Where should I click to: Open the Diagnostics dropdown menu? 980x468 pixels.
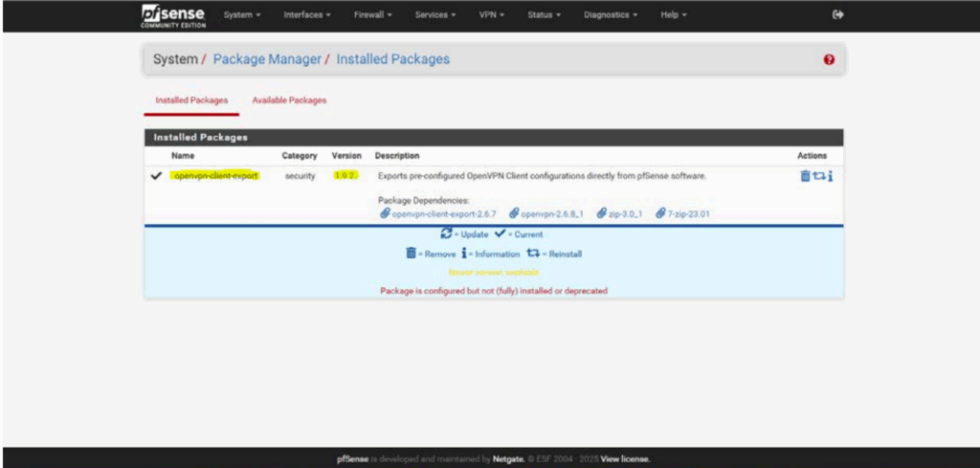(x=610, y=15)
